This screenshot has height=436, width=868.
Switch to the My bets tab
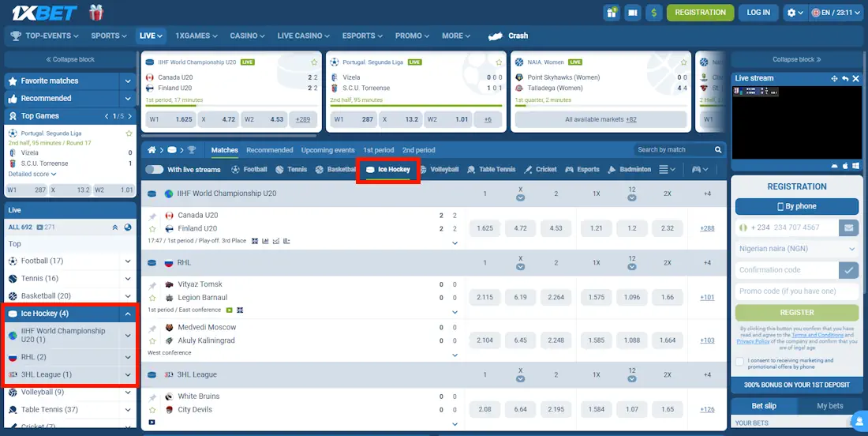[830, 406]
